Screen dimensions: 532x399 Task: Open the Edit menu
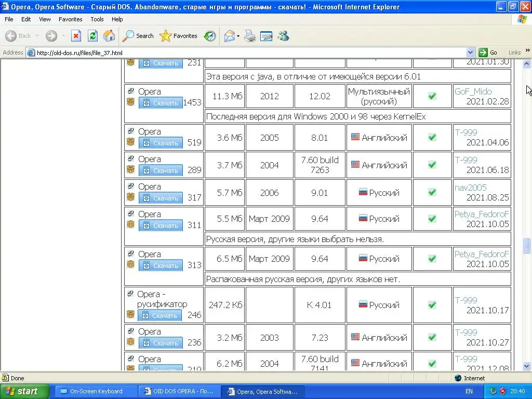[x=26, y=19]
